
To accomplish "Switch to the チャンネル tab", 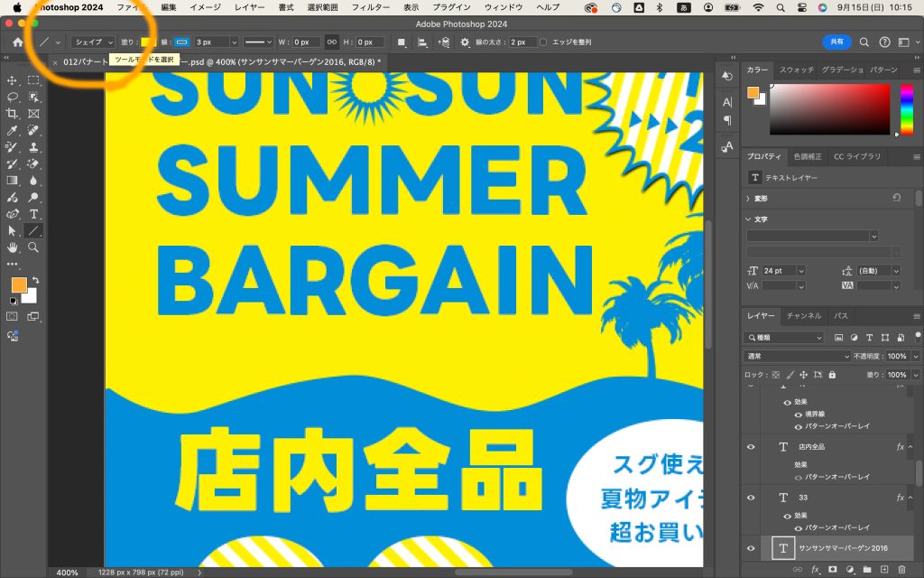I will point(803,316).
